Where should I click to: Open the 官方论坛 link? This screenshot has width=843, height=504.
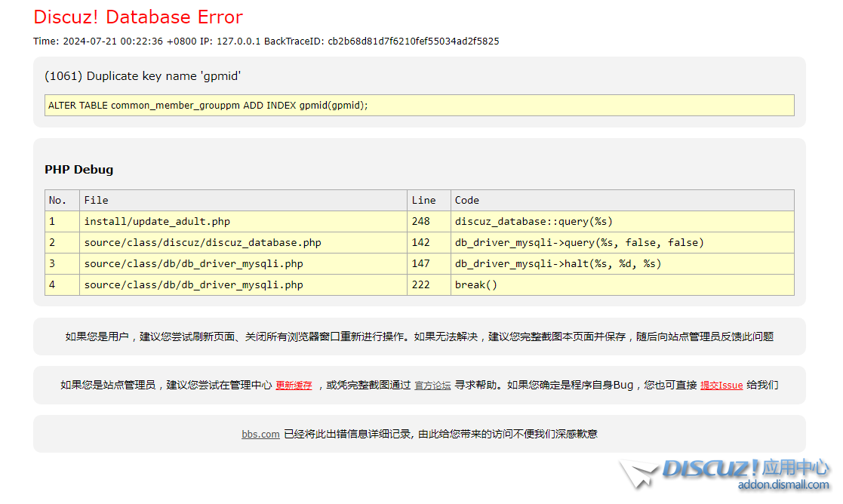(x=432, y=386)
